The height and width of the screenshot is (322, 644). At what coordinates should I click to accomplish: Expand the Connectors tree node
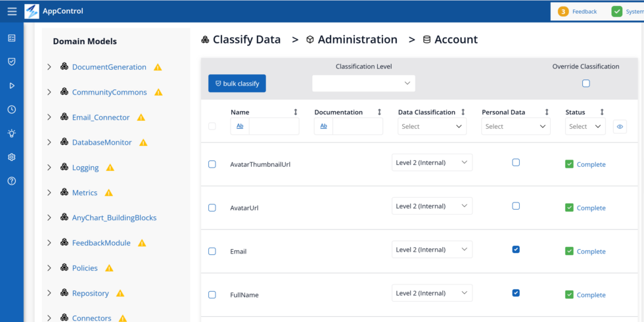[x=49, y=318]
